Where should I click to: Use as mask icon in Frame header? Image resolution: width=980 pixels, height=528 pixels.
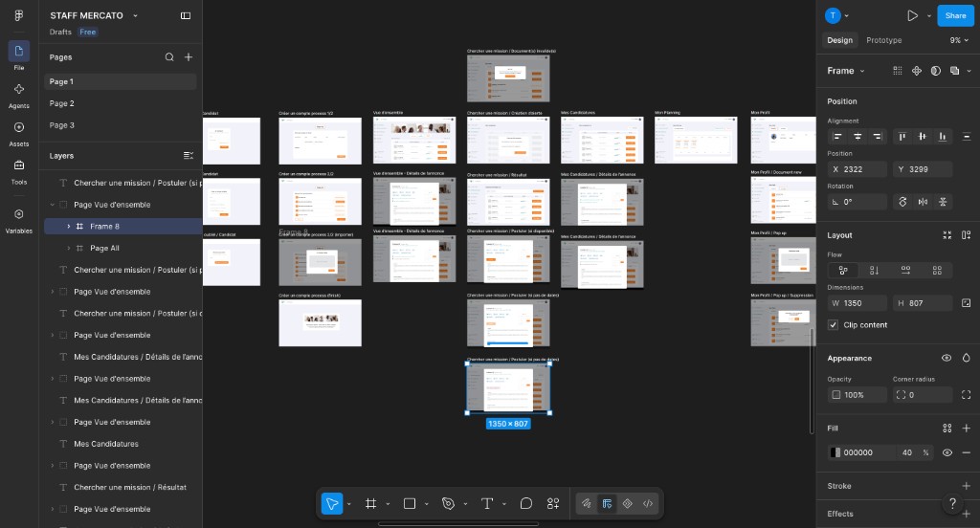point(935,71)
